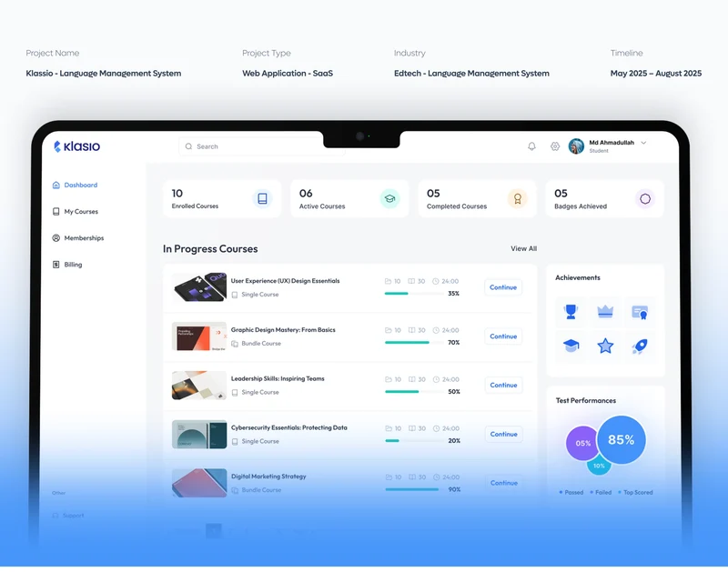Open My Courses in the sidebar
The width and height of the screenshot is (728, 572).
click(75, 212)
